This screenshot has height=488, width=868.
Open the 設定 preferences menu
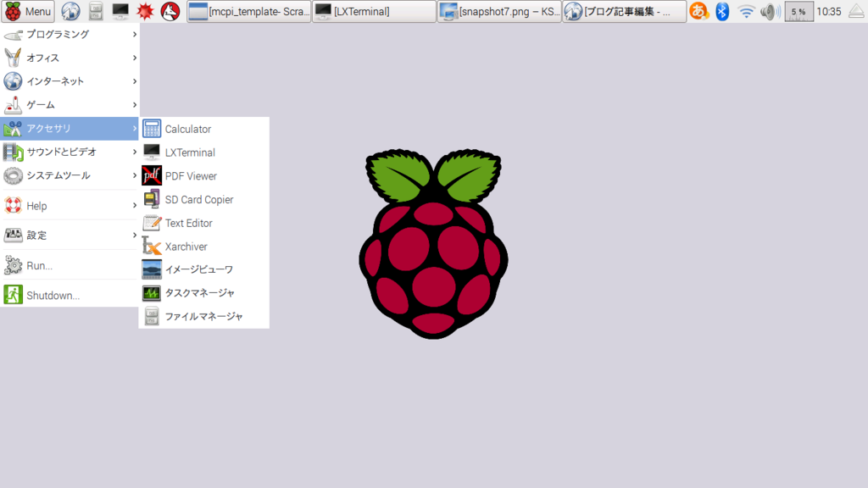pyautogui.click(x=70, y=236)
